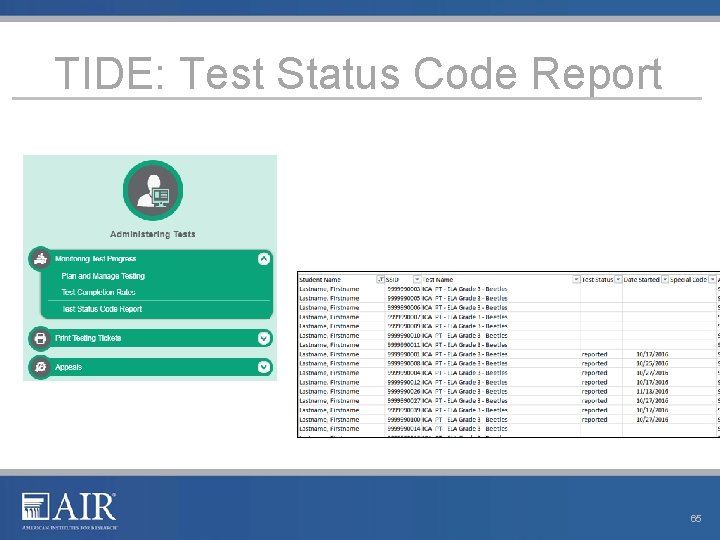Click the date cell in row 9999990008
Screen dimensions: 720x540
pyautogui.click(x=652, y=364)
